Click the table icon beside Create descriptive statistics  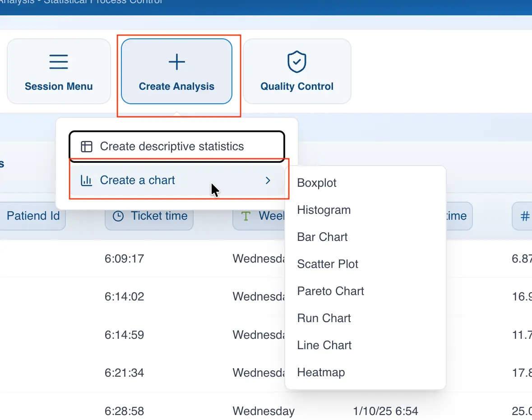(86, 146)
